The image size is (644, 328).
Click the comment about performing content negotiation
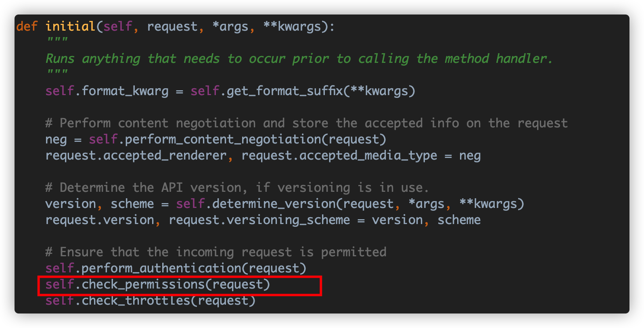306,123
